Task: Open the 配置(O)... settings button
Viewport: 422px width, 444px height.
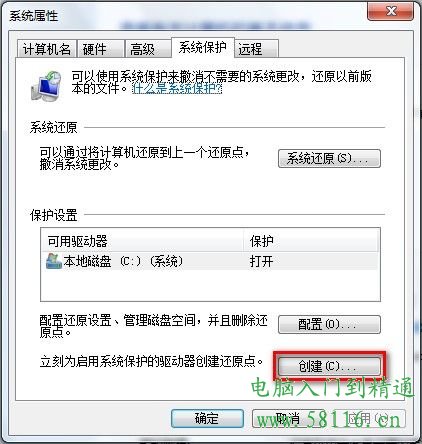Action: [x=329, y=324]
